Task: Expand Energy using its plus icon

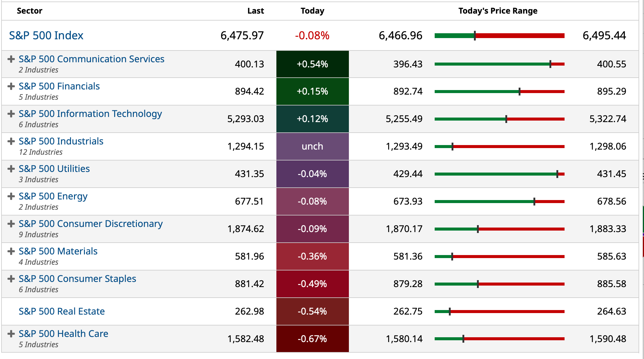Action: (x=11, y=196)
